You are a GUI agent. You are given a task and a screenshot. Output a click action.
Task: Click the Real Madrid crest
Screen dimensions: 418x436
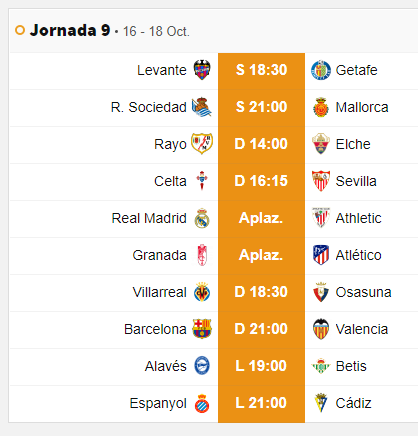(x=202, y=218)
